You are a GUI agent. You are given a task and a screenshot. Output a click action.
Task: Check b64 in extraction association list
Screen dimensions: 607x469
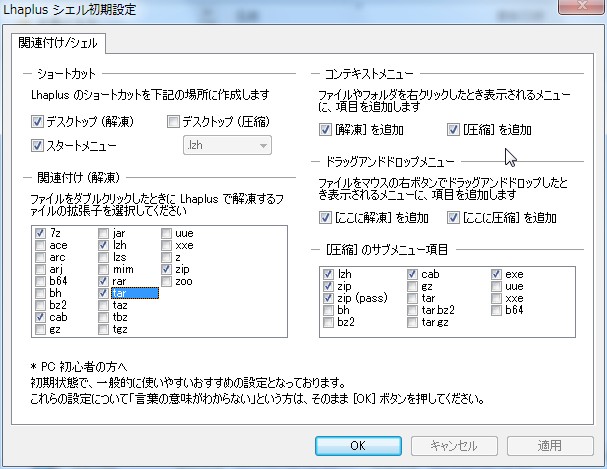click(40, 281)
